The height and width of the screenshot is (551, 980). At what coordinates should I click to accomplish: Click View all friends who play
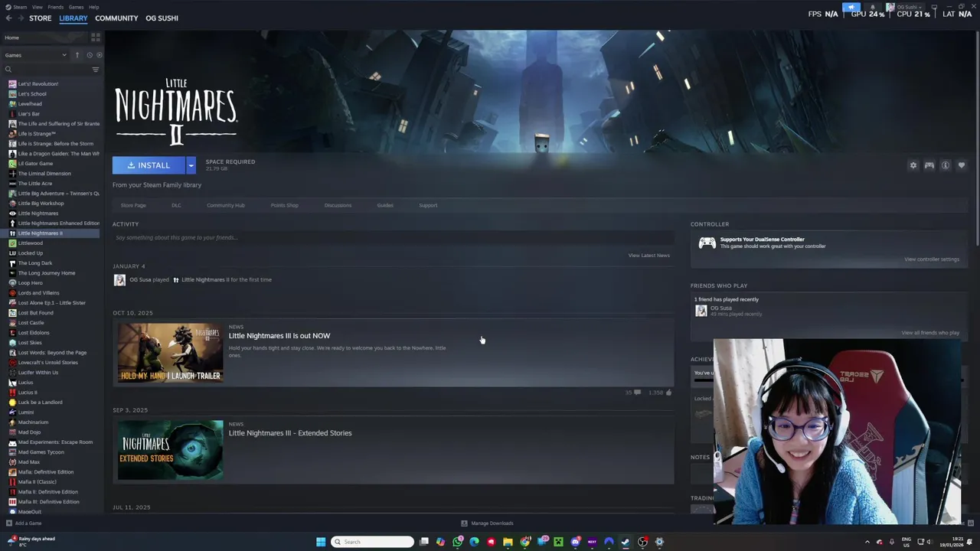coord(930,333)
